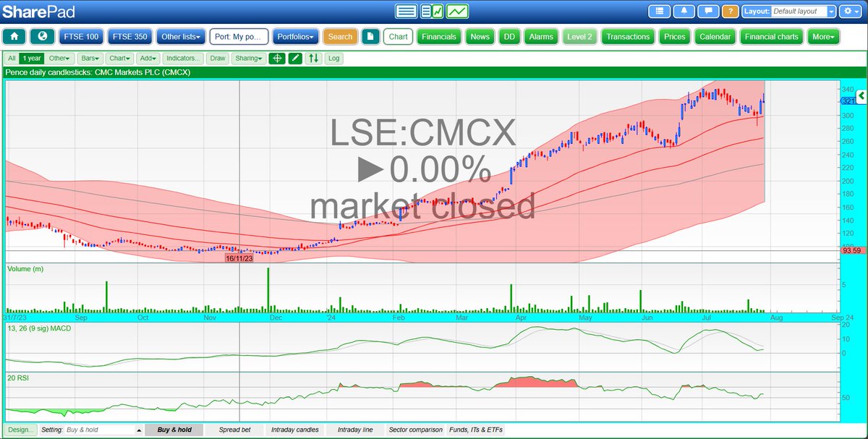868x439 pixels.
Task: Select the Intraday line setting
Action: tap(355, 430)
